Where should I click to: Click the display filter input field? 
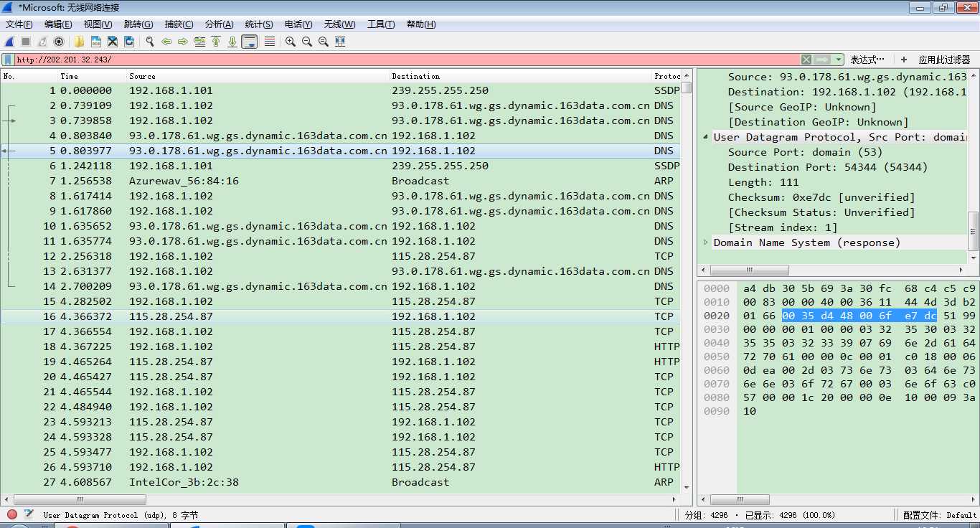pyautogui.click(x=407, y=60)
